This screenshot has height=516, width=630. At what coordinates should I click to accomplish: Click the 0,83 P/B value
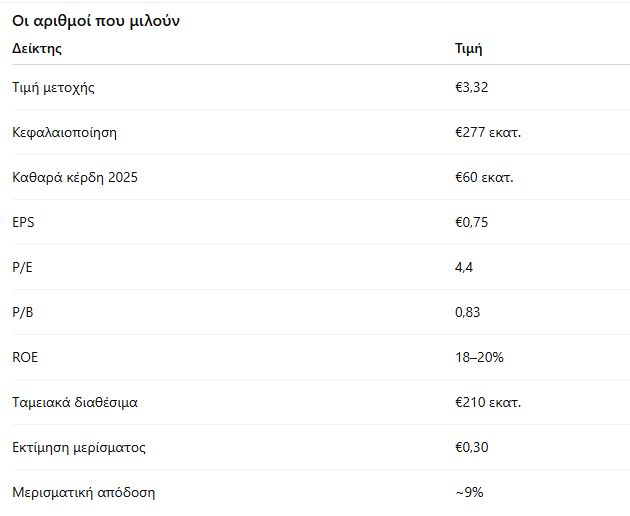[x=468, y=312]
